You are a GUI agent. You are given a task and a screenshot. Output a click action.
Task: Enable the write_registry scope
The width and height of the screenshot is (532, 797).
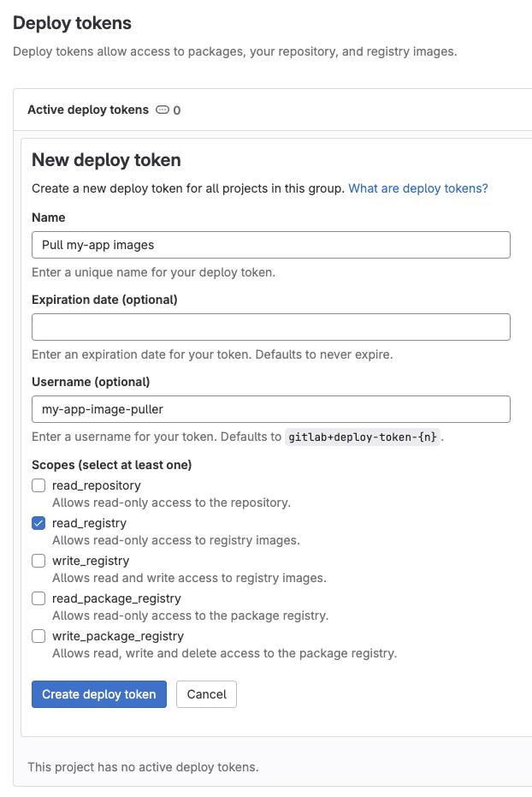point(38,560)
